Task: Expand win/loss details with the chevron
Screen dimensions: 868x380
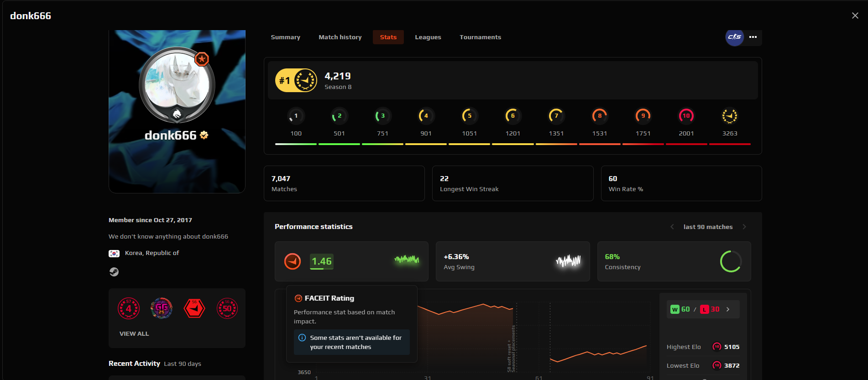Action: [728, 309]
